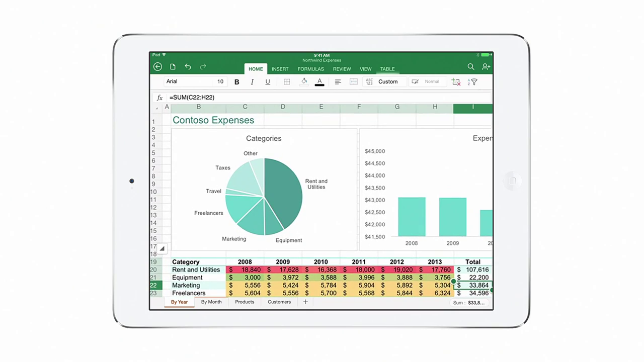Open the share add-person icon

(486, 66)
